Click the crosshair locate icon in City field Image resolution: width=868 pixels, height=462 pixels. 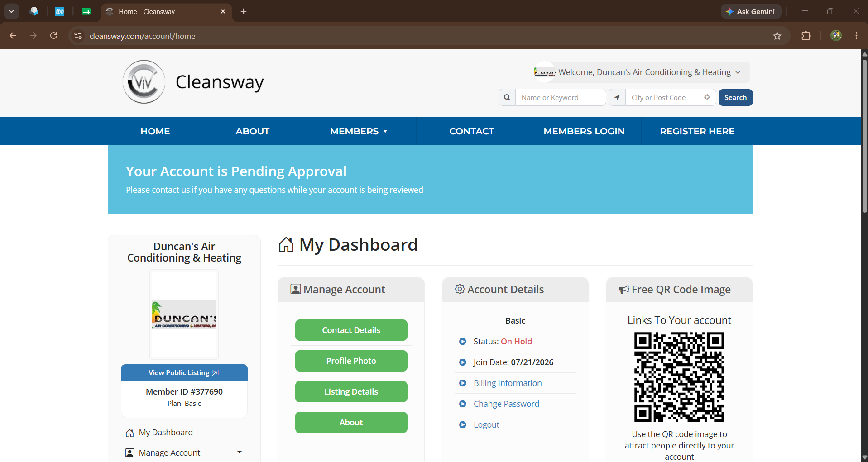coord(707,97)
